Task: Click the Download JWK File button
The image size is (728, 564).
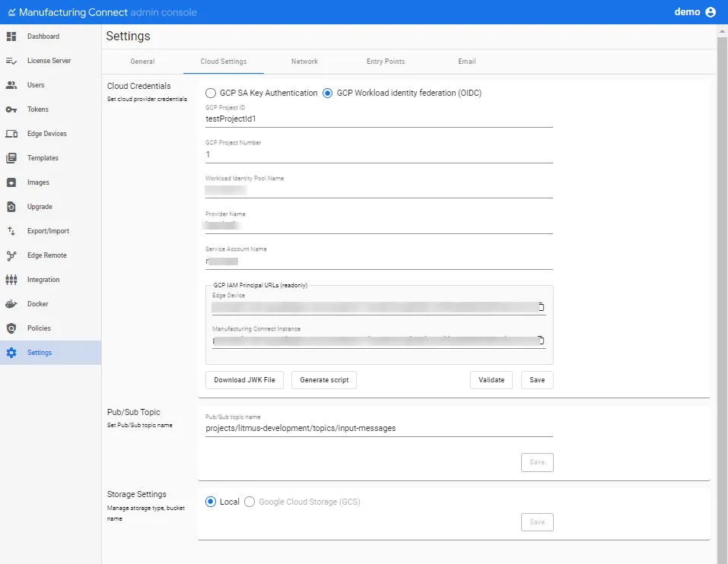Action: (245, 380)
